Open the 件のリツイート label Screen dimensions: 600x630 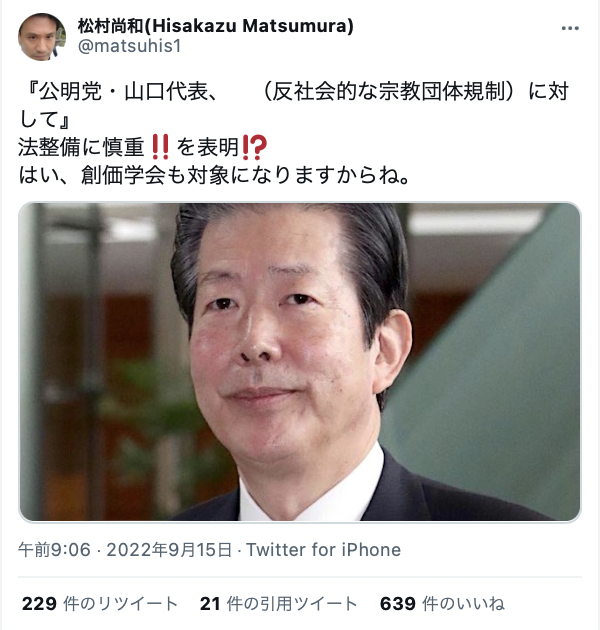120,603
